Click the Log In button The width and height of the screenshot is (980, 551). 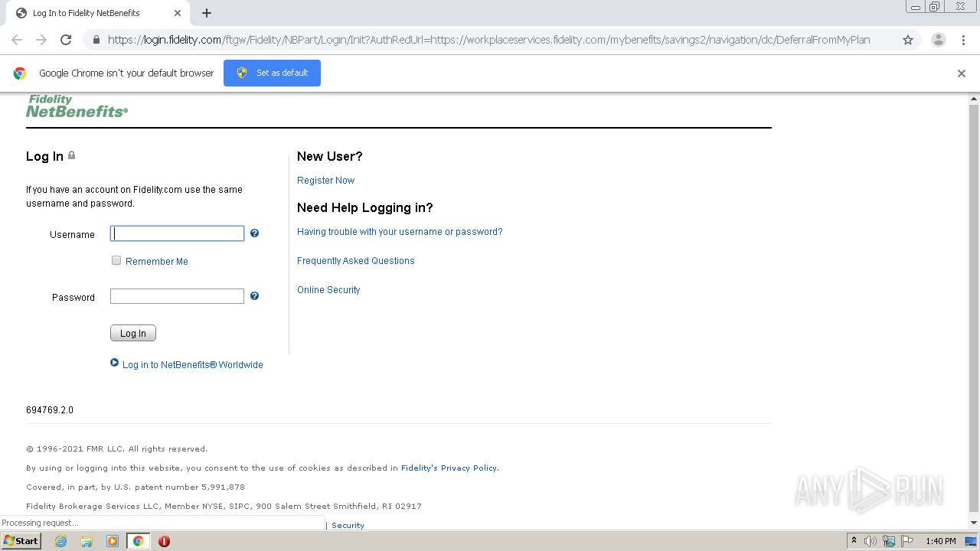(x=133, y=333)
